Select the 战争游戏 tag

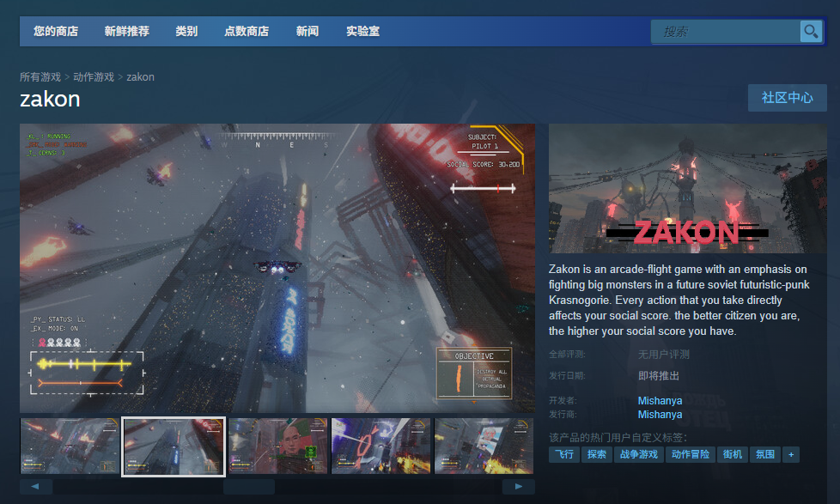[x=638, y=455]
